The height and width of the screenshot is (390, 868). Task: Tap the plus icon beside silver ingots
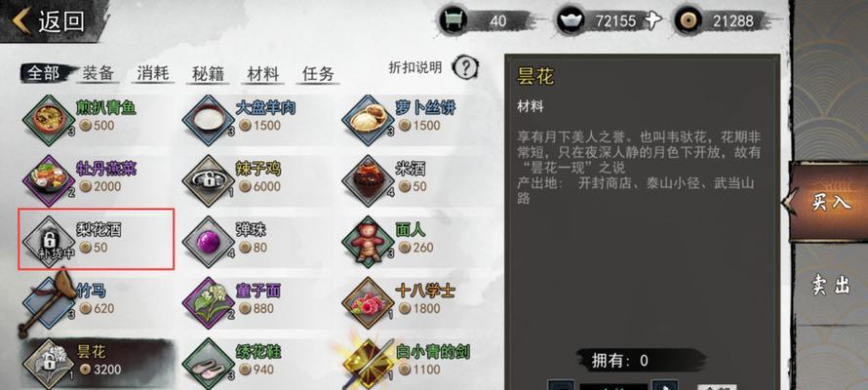pos(653,21)
